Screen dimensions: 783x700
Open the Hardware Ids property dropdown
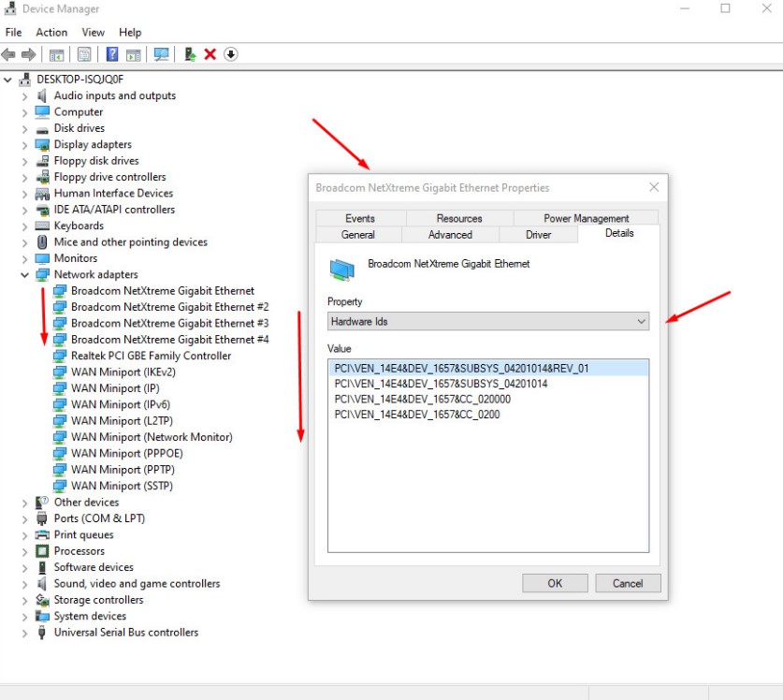[488, 321]
